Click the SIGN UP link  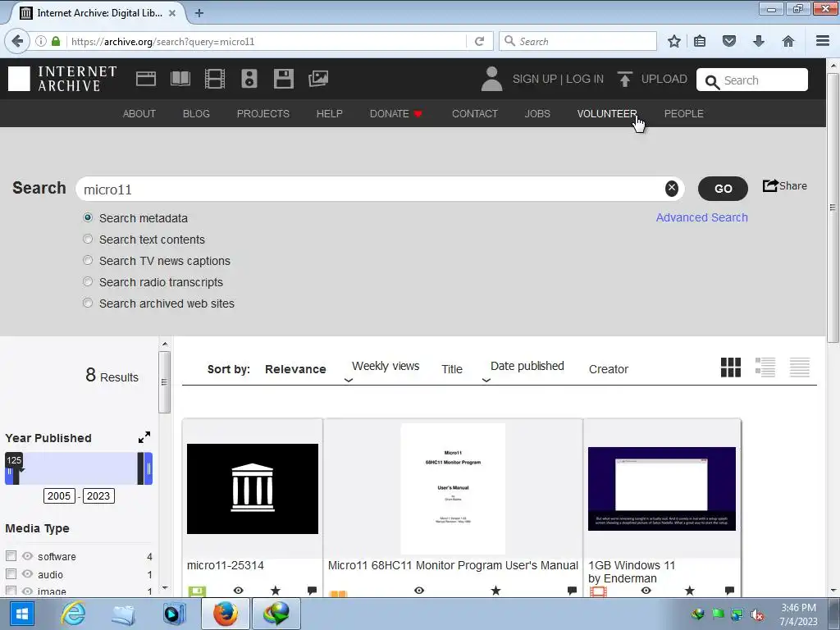[535, 79]
